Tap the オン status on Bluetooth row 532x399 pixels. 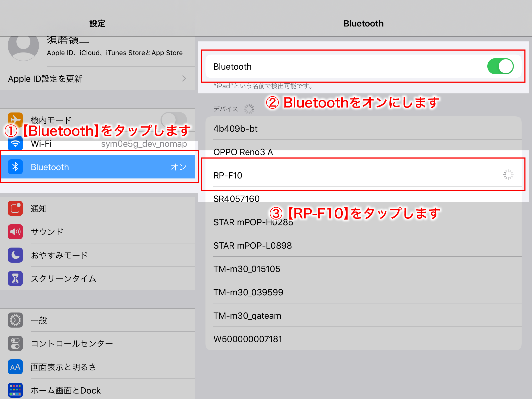pos(178,167)
